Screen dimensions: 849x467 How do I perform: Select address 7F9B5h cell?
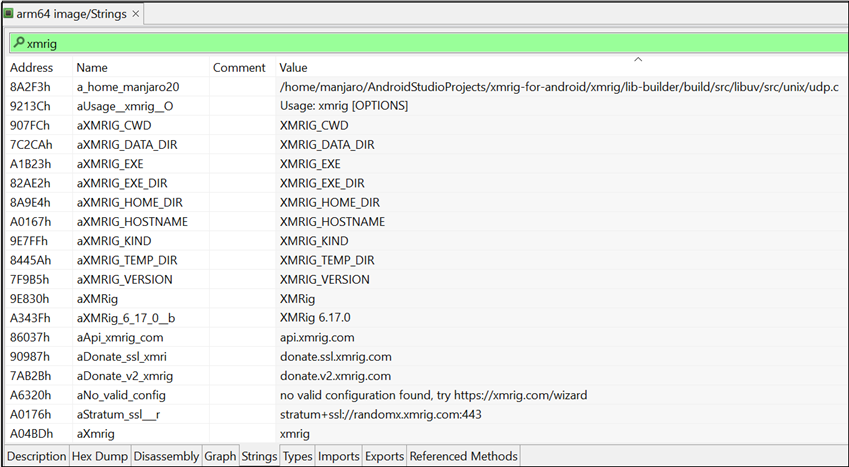(x=29, y=280)
